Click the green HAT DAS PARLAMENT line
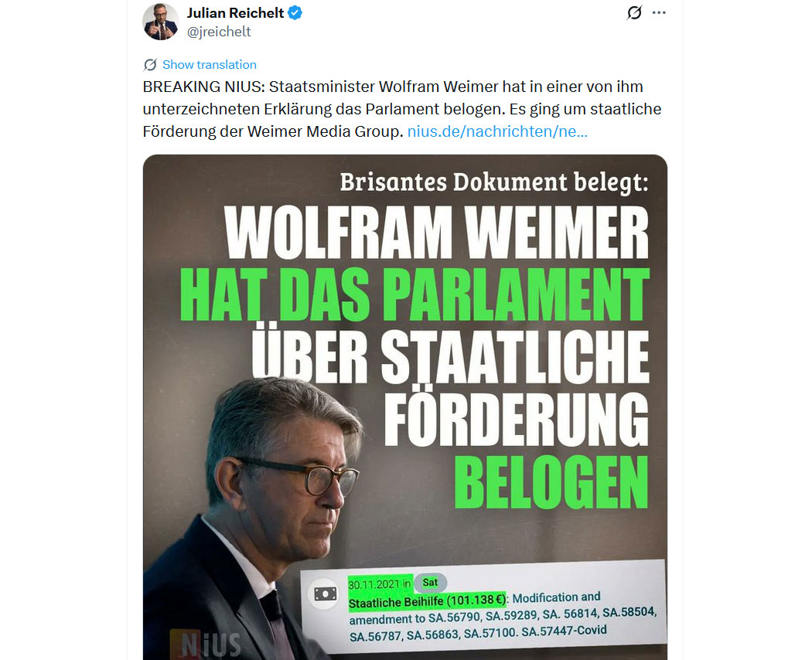 (415, 294)
